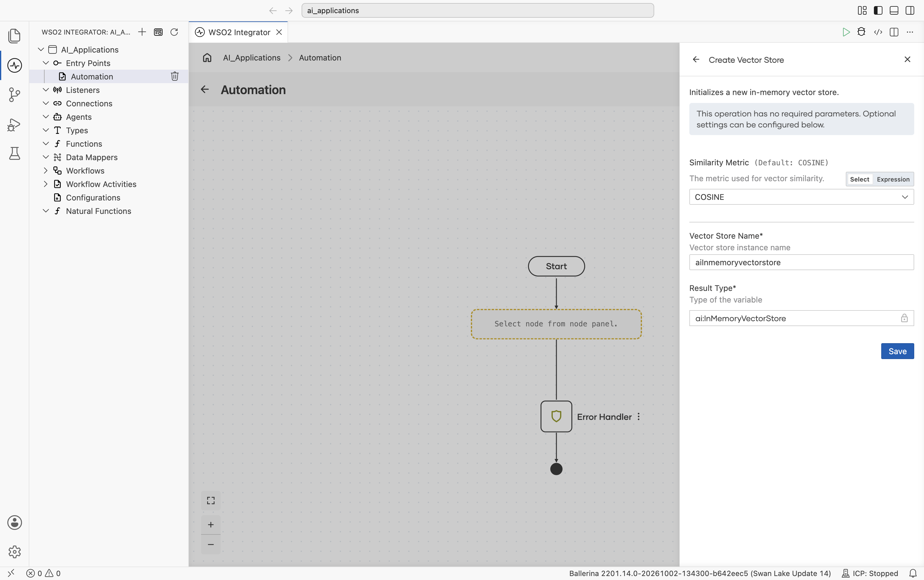Run the integration with play icon
The height and width of the screenshot is (580, 924).
click(x=846, y=32)
